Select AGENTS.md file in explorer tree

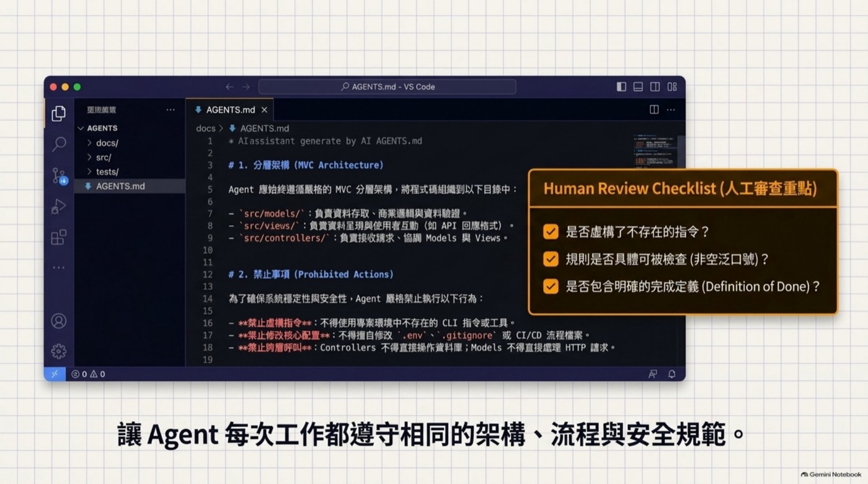pos(130,186)
